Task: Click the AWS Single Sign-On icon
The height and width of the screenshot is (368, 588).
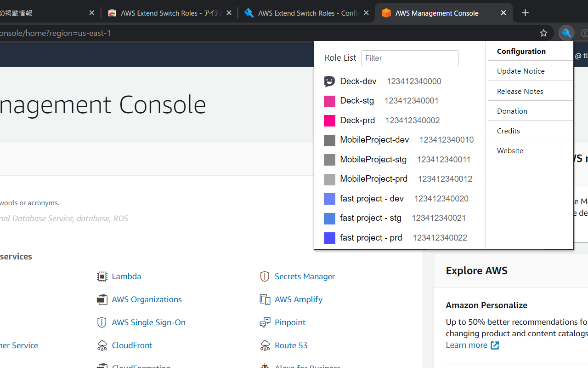Action: tap(102, 322)
